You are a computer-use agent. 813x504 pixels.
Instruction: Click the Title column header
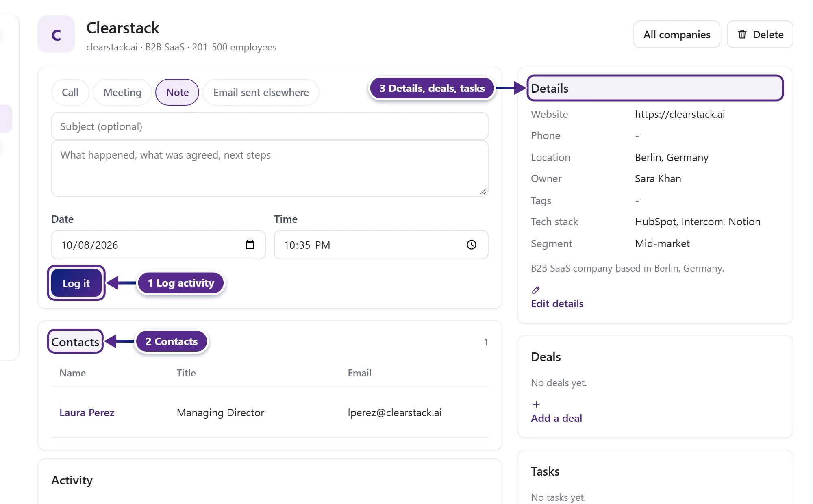click(x=186, y=373)
